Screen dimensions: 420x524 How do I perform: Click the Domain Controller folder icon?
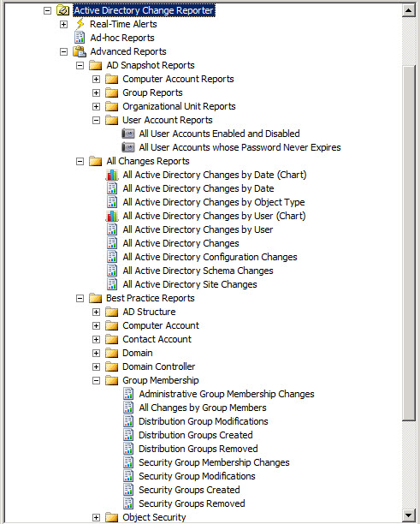pyautogui.click(x=112, y=366)
